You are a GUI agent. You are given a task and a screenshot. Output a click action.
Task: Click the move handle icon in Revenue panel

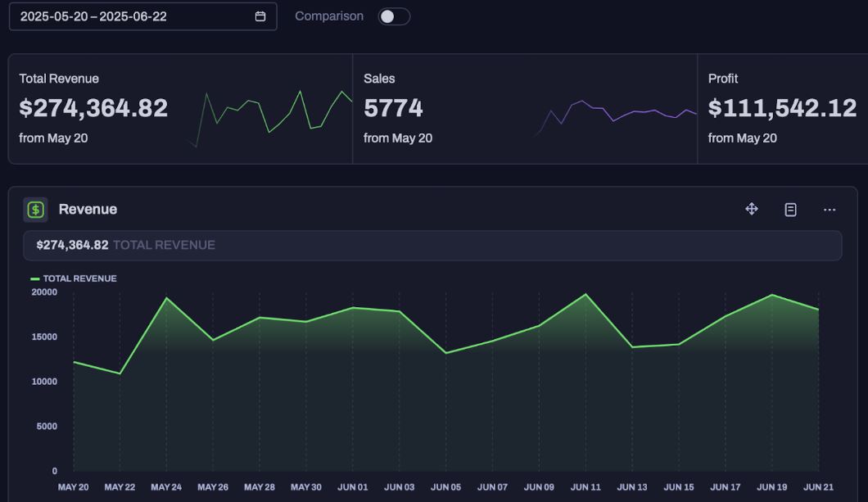coord(752,210)
